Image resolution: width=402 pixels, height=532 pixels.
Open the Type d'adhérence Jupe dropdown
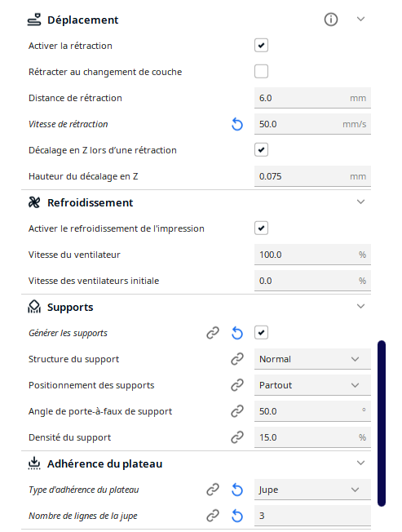point(312,490)
